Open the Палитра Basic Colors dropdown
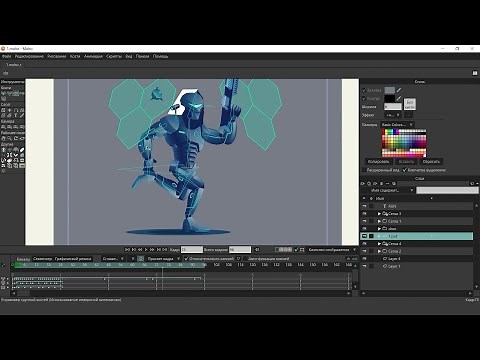Image resolution: width=480 pixels, height=360 pixels. click(397, 124)
